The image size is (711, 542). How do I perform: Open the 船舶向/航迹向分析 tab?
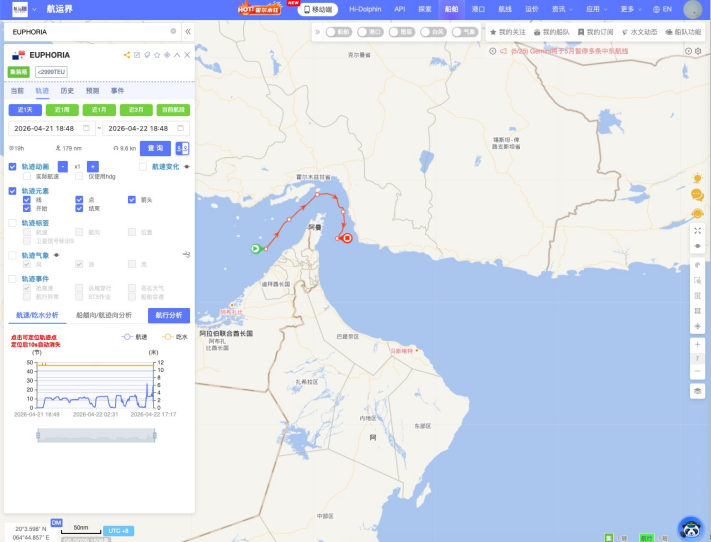(x=104, y=315)
